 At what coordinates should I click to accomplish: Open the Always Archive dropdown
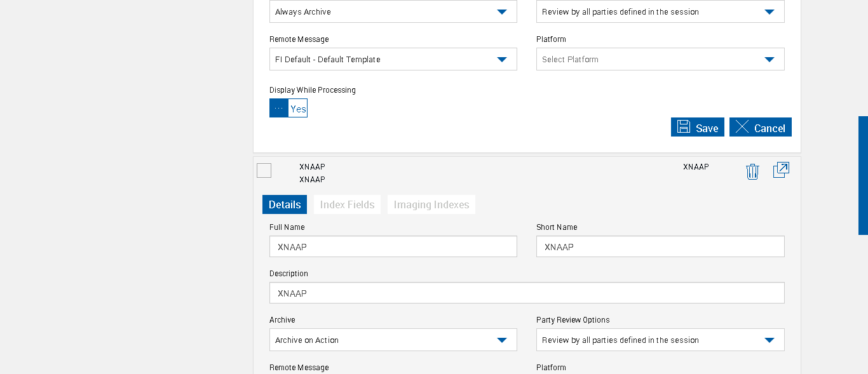pyautogui.click(x=393, y=12)
